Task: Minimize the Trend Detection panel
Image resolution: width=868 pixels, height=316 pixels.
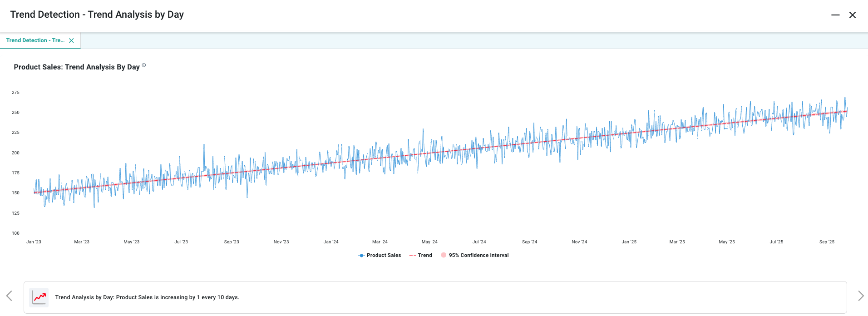Action: [835, 15]
